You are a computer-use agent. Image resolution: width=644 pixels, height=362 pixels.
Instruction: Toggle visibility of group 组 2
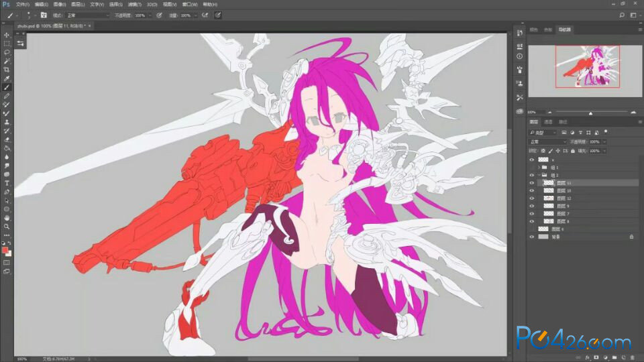pyautogui.click(x=532, y=175)
